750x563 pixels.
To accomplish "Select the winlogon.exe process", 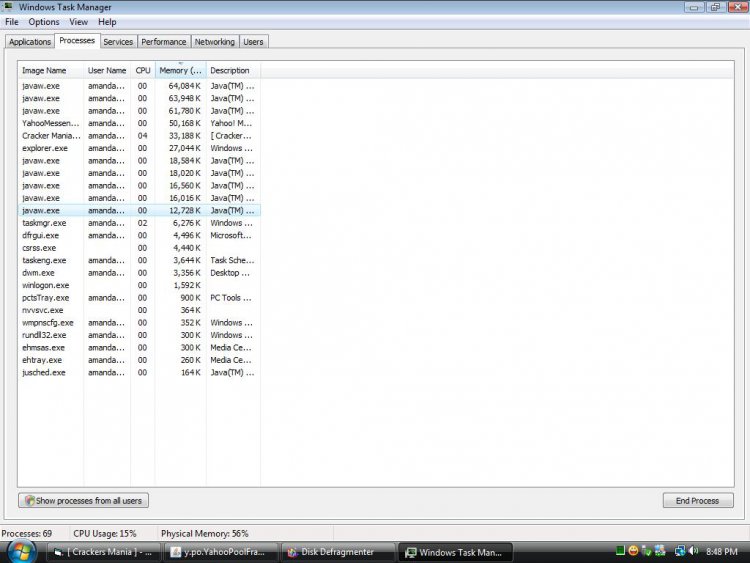I will tap(139, 285).
